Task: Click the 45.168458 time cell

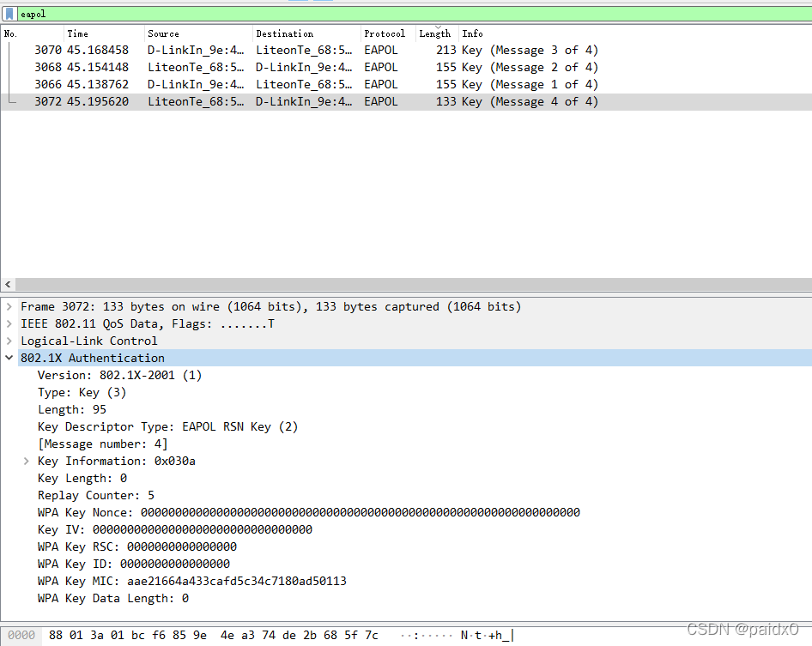Action: (98, 51)
